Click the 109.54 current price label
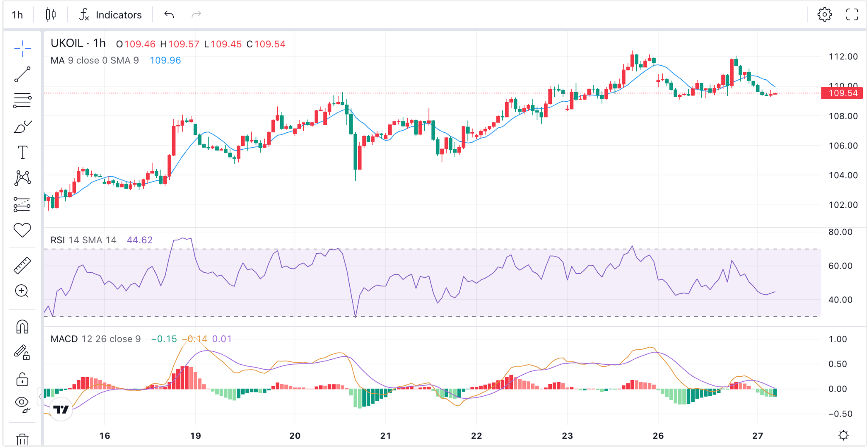This screenshot has height=448, width=868. click(842, 93)
